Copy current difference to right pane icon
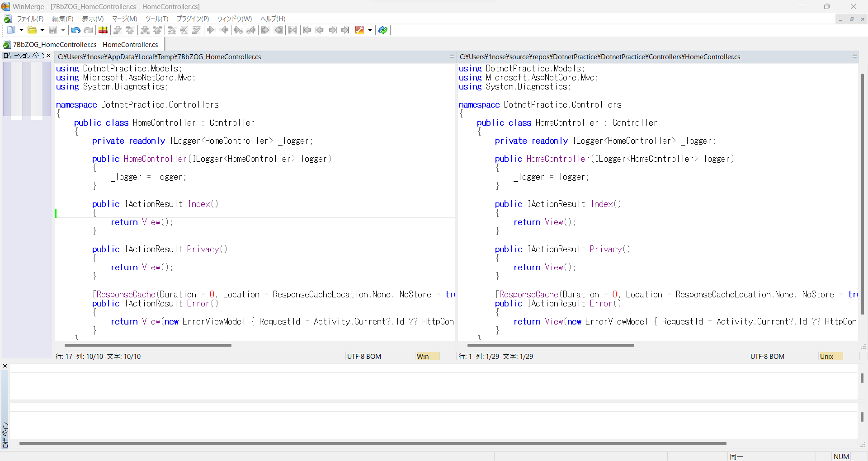This screenshot has width=868, height=461. point(211,30)
